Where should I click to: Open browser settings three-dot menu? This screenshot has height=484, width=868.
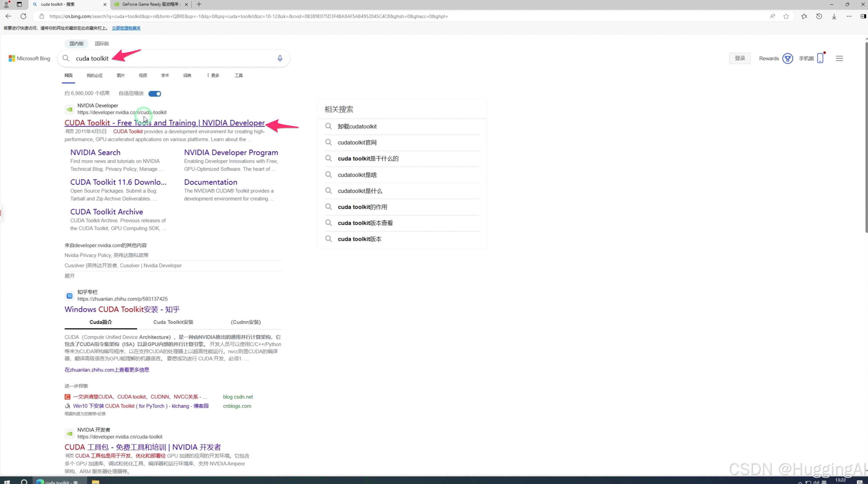pyautogui.click(x=849, y=16)
